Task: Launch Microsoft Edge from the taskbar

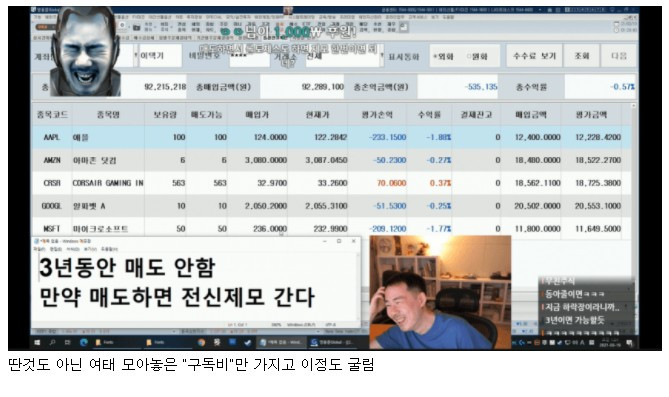Action: 84,342
